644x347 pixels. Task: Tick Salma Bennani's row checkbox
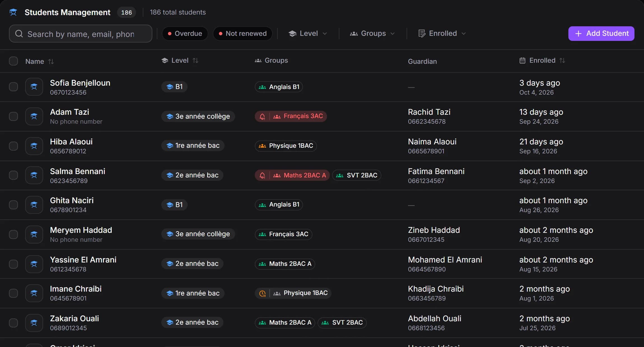point(13,175)
